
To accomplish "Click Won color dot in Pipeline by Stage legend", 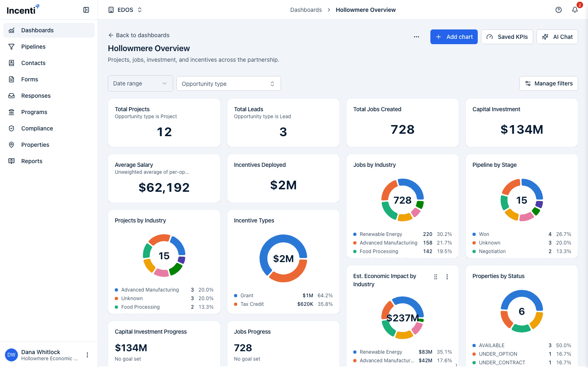I will pyautogui.click(x=474, y=234).
